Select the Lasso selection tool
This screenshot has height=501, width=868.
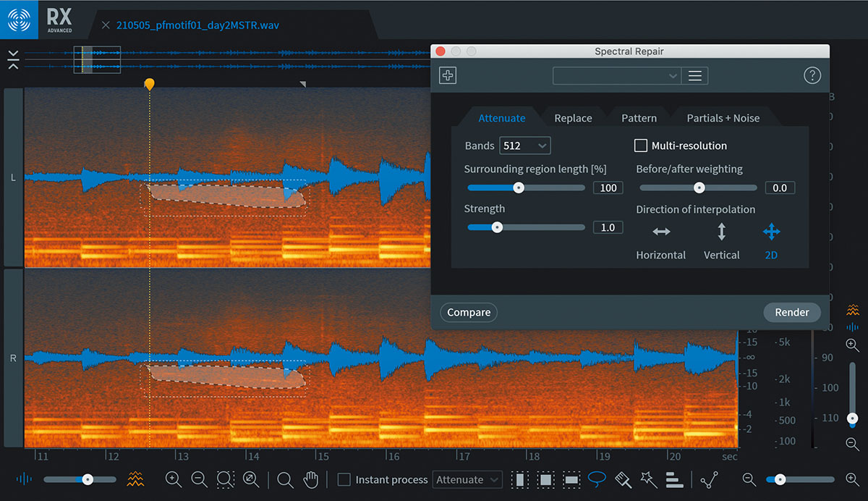click(597, 479)
